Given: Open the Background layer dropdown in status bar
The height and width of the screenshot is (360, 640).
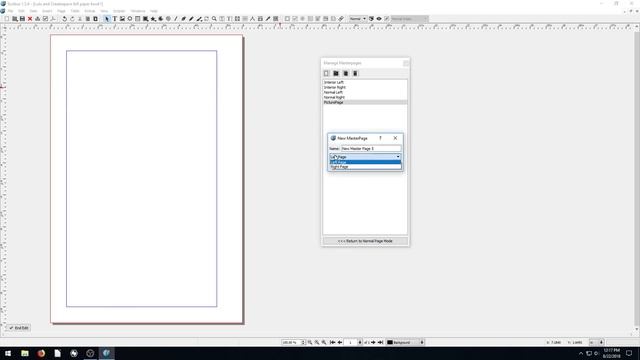Looking at the screenshot, I should (405, 342).
